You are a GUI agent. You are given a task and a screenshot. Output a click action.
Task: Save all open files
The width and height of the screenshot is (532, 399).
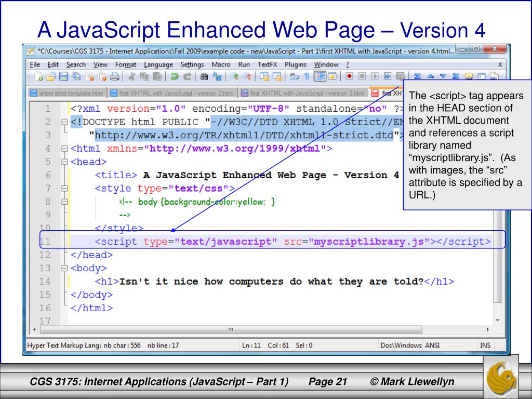coord(77,77)
